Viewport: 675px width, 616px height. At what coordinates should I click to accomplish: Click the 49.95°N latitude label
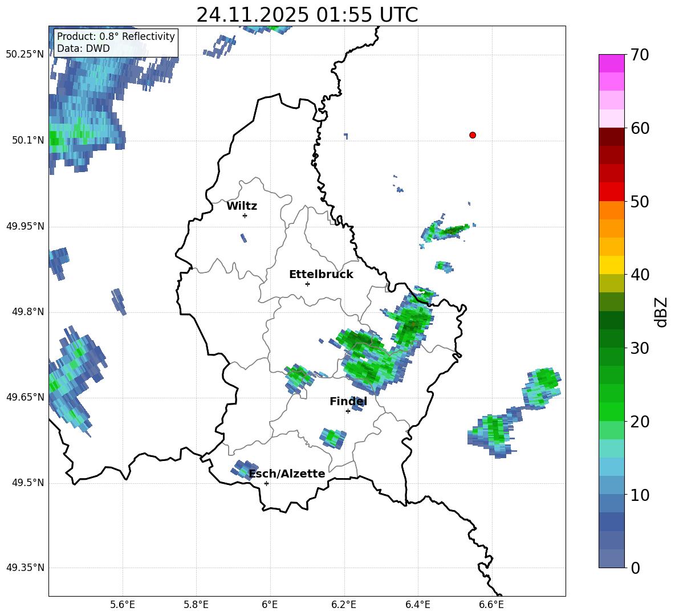25,226
